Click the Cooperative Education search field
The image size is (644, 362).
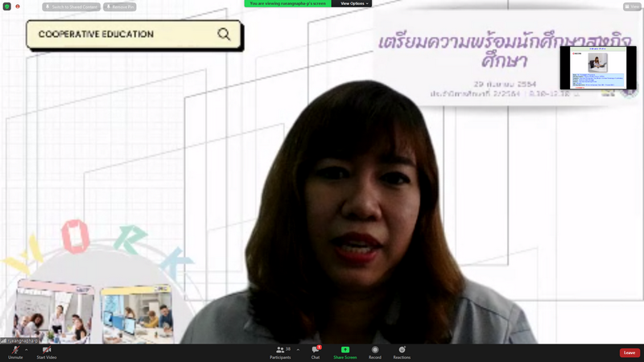coord(121,35)
